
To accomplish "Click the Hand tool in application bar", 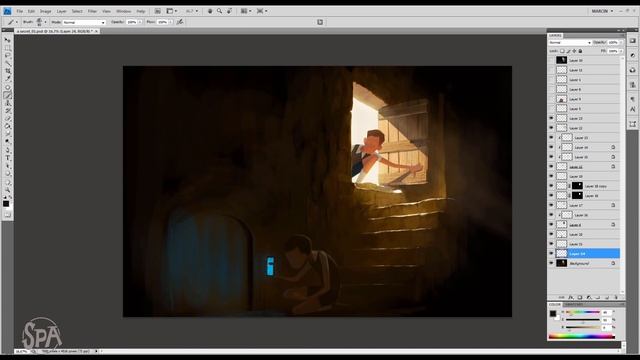I will click(210, 11).
